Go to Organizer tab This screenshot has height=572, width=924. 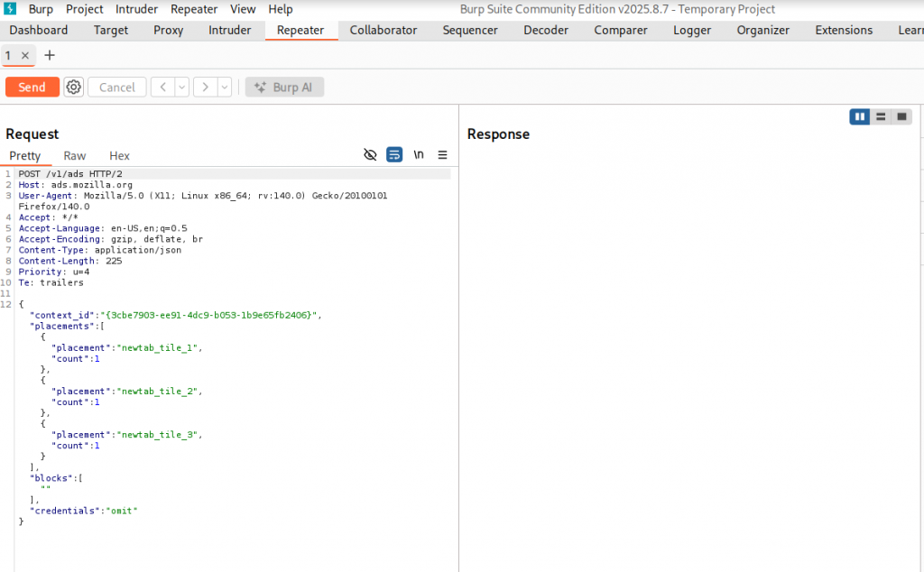(763, 30)
